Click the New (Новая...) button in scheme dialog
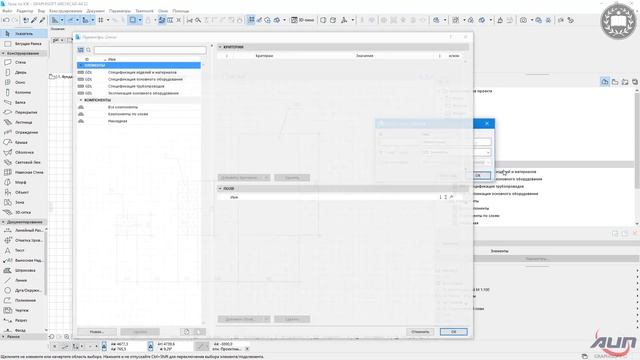 coord(97,332)
